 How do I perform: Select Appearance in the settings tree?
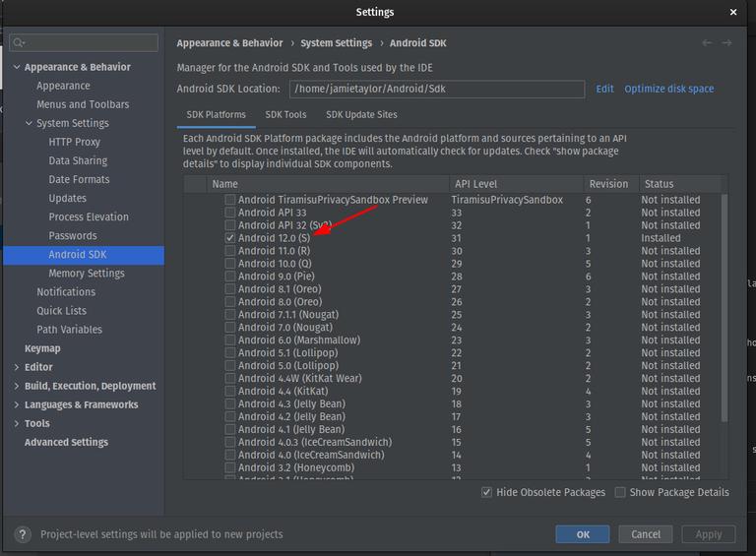coord(63,86)
